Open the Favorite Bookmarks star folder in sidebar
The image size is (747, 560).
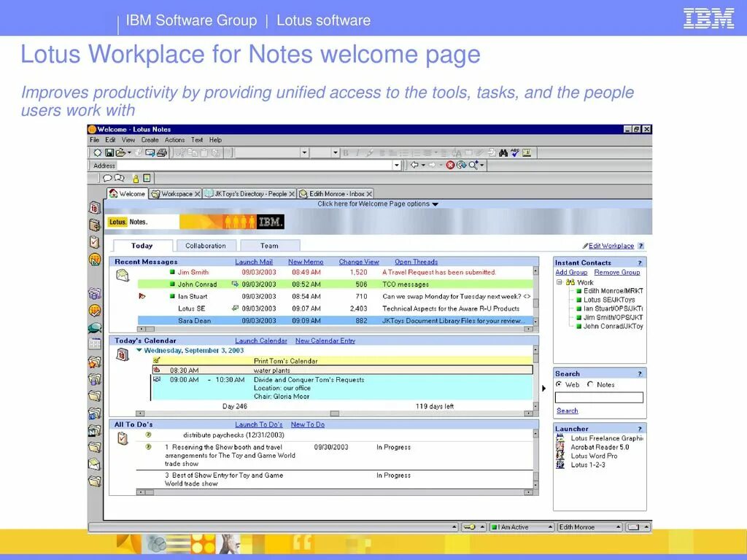(95, 362)
